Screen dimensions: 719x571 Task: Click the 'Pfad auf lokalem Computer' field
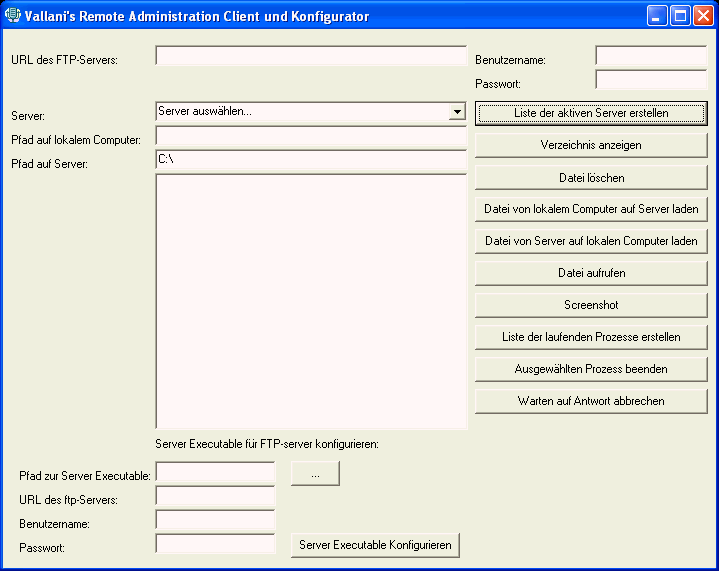pyautogui.click(x=311, y=136)
